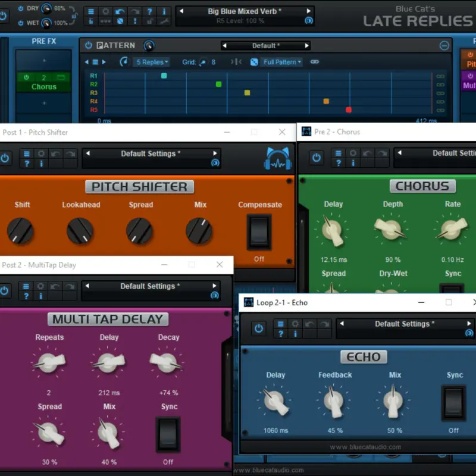The height and width of the screenshot is (476, 476).
Task: Select the orange R4 reply marker
Action: 325,101
